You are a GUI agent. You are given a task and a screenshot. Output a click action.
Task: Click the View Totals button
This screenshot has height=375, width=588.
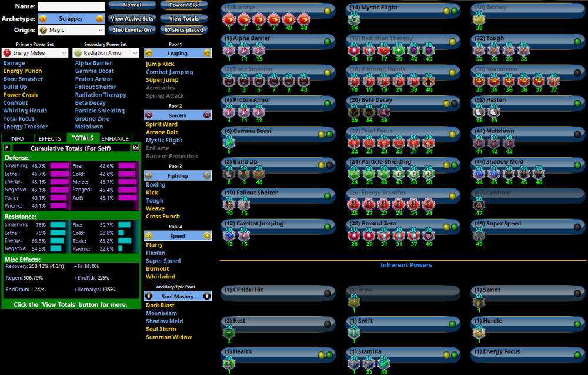pos(183,18)
